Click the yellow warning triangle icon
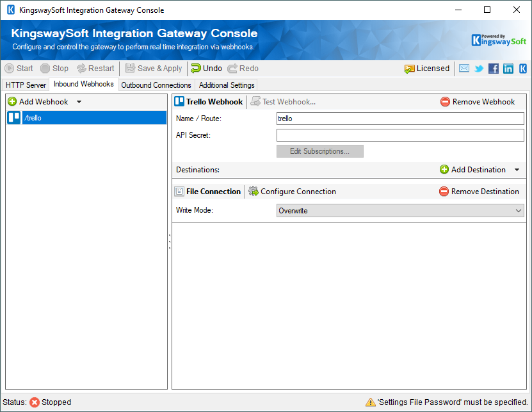This screenshot has height=412, width=532. [370, 402]
